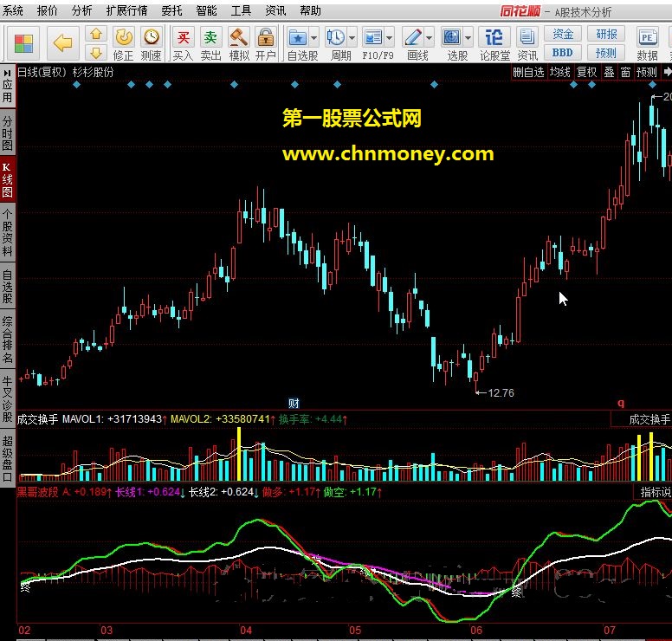Click the 财 finance marker on chart
672x641 pixels.
(294, 403)
